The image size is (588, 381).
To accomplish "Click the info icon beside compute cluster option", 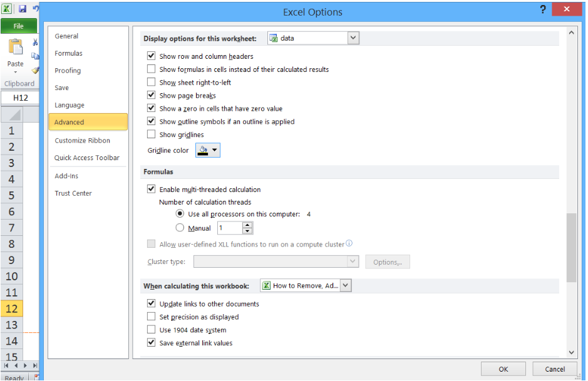I will (x=349, y=243).
